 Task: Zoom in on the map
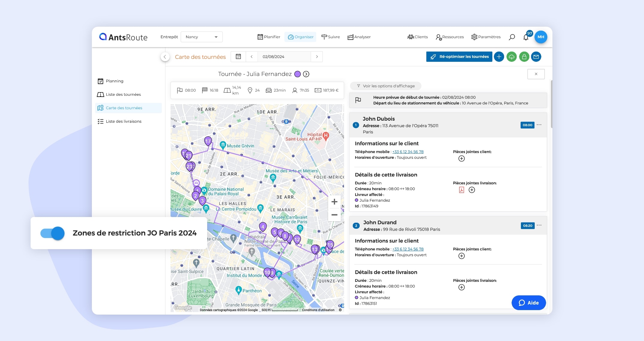[x=334, y=202]
